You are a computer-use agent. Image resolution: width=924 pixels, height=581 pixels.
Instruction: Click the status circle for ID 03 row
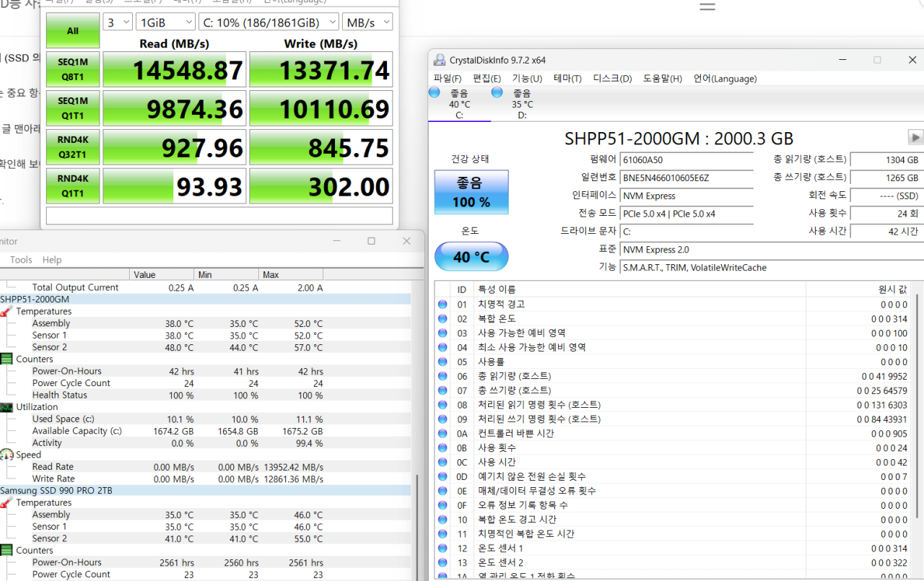pyautogui.click(x=443, y=333)
